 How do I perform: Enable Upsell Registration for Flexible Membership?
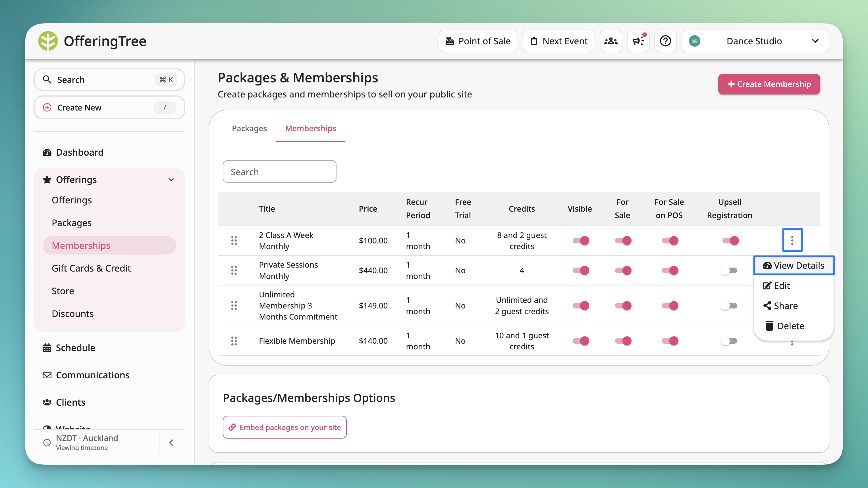coord(729,341)
